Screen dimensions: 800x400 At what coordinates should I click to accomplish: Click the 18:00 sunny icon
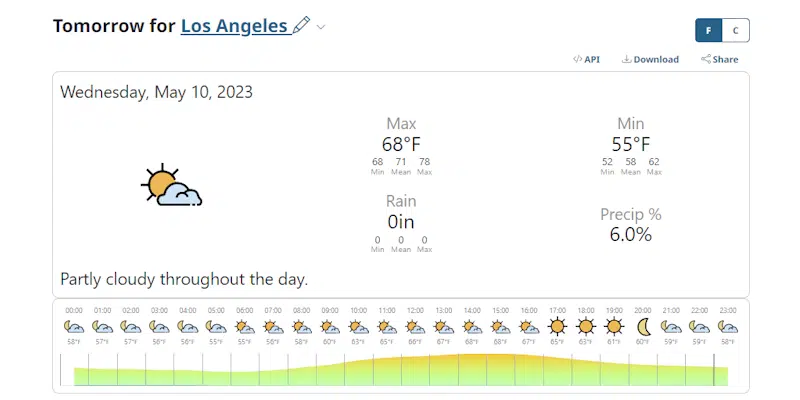tap(586, 327)
